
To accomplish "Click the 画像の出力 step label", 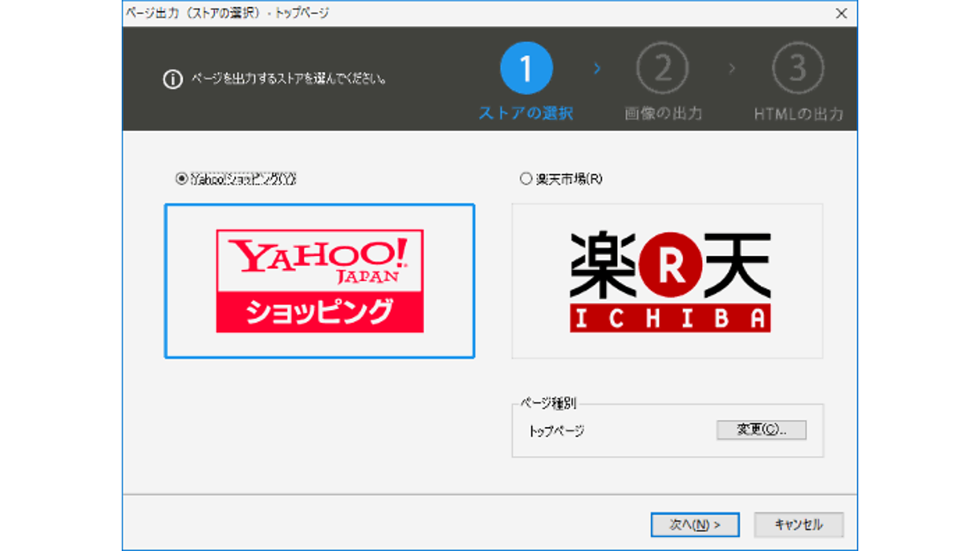I will (664, 114).
